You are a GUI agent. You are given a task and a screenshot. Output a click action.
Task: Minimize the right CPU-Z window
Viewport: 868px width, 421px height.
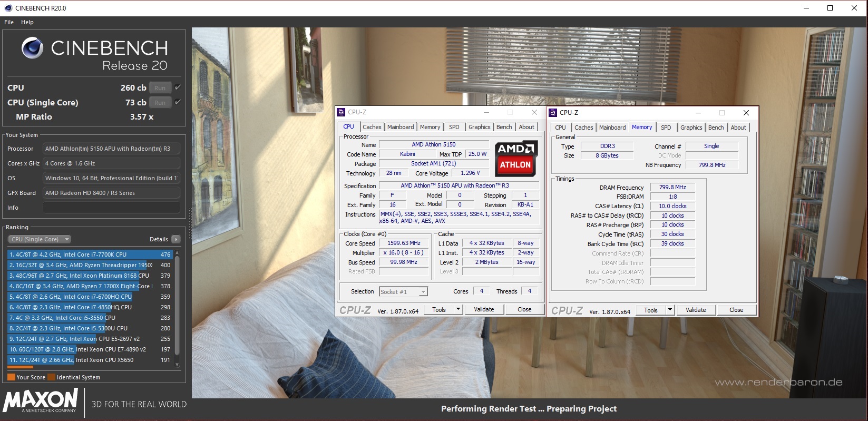[698, 113]
